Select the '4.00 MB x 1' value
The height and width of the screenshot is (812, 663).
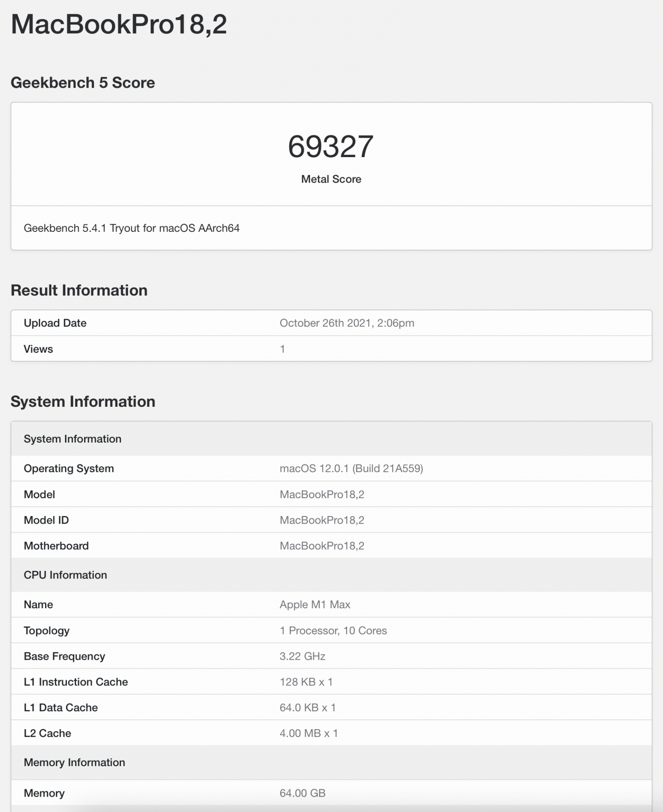pyautogui.click(x=309, y=733)
